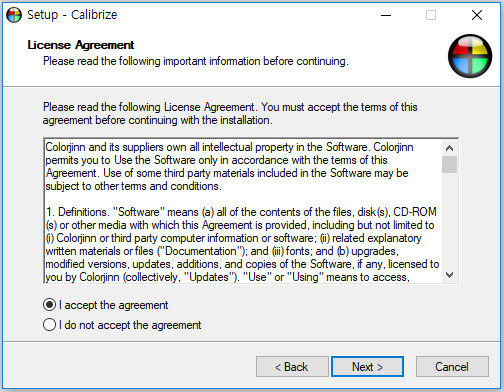Click the grayed-out maximize window button
504x392 pixels.
(x=431, y=15)
